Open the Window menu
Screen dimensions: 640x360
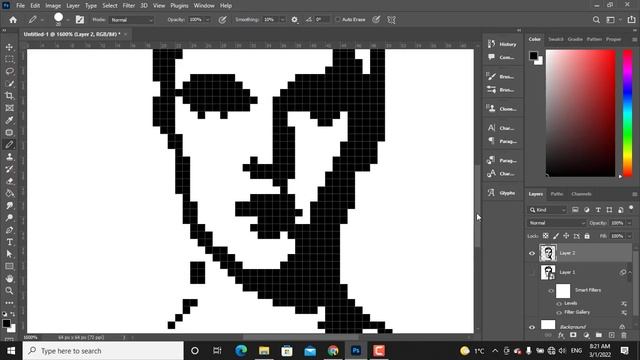[204, 6]
